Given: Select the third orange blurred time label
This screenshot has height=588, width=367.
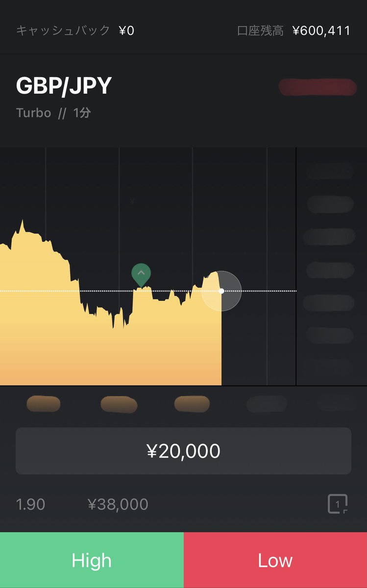Looking at the screenshot, I should [x=192, y=404].
